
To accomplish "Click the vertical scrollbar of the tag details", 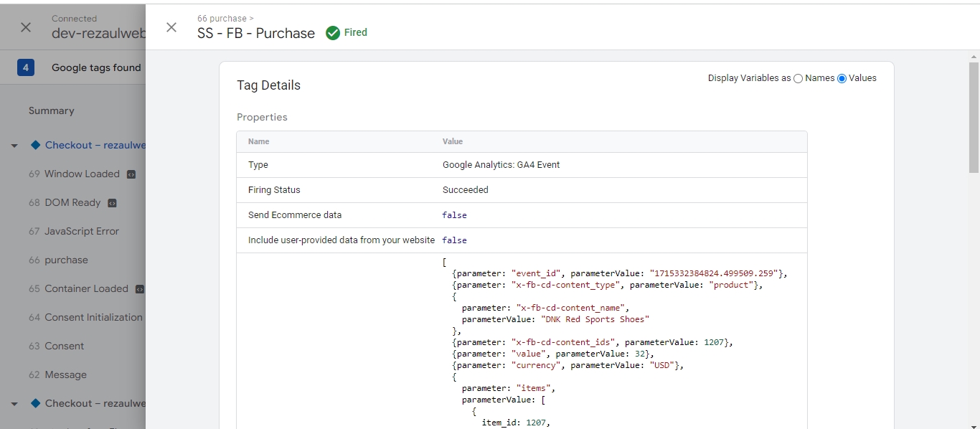I will [x=974, y=117].
